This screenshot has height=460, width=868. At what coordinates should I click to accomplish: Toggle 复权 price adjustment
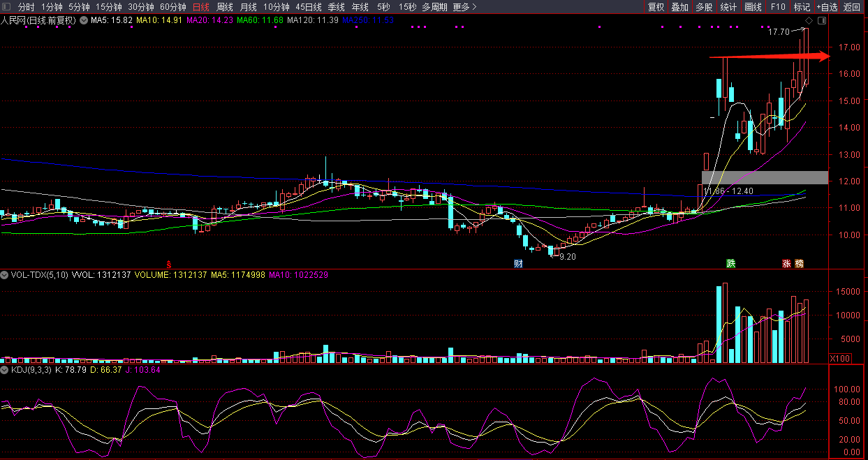(x=656, y=7)
